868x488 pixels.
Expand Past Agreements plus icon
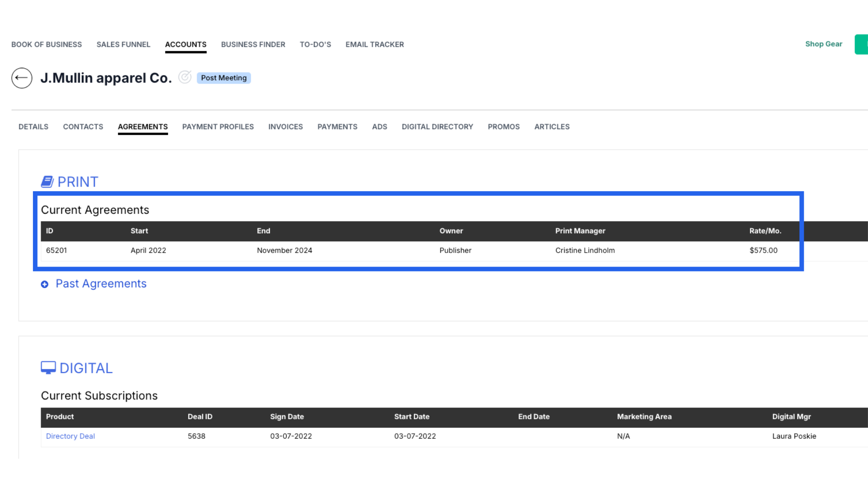click(45, 284)
